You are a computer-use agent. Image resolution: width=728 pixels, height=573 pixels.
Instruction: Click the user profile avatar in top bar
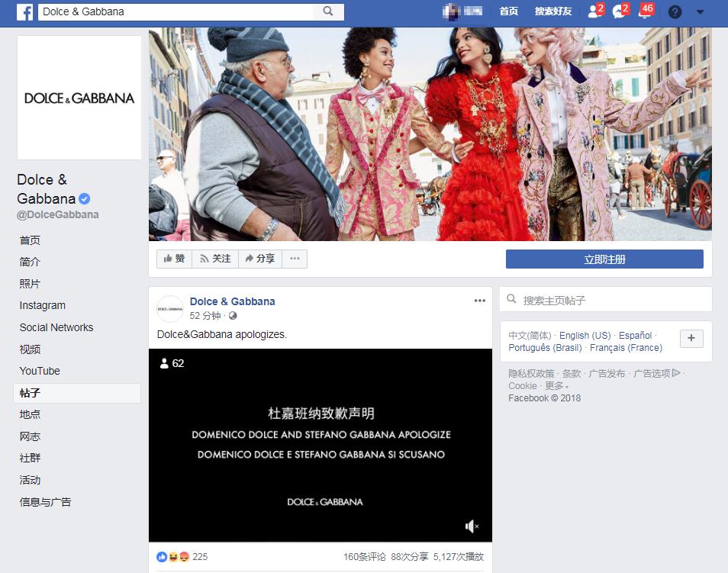(450, 11)
